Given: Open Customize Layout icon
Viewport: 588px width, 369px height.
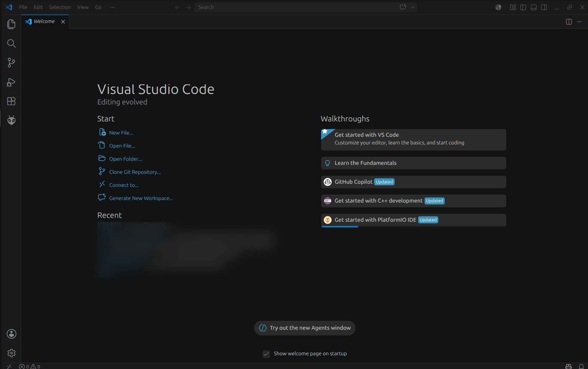Looking at the screenshot, I should 513,7.
